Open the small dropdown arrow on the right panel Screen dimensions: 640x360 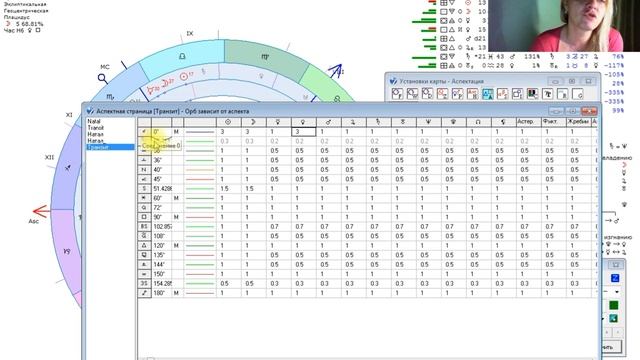coord(616,292)
